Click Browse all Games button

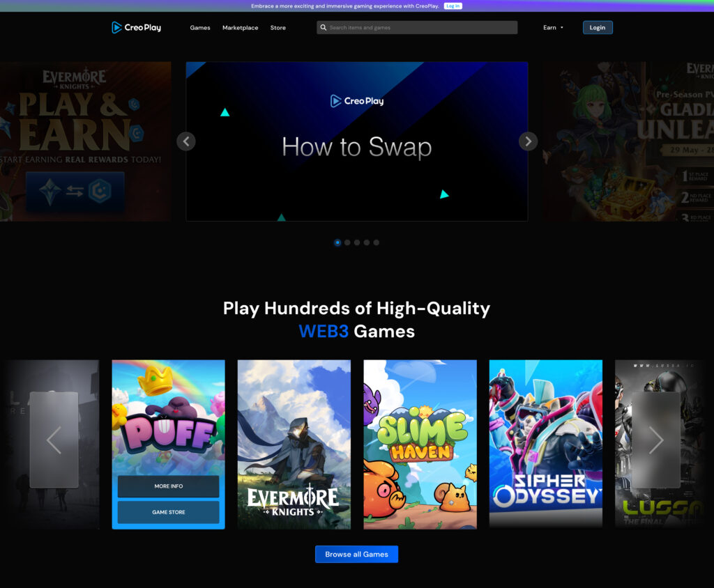coord(356,555)
